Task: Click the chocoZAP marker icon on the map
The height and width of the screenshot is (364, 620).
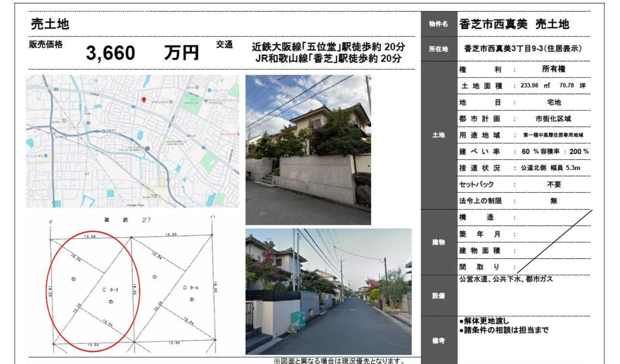Action: [163, 142]
